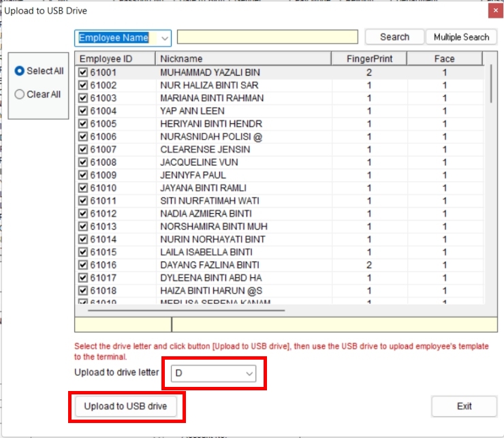Click the yellow search text input field
Screen dimensions: 504x438
[x=267, y=37]
